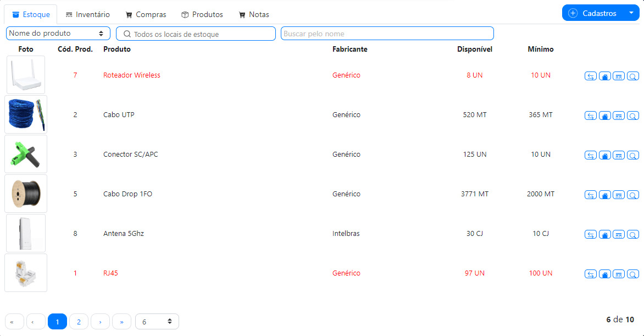Click the magnifier icon for Cabo Drop 1FO
Image resolution: width=644 pixels, height=336 pixels.
(633, 195)
